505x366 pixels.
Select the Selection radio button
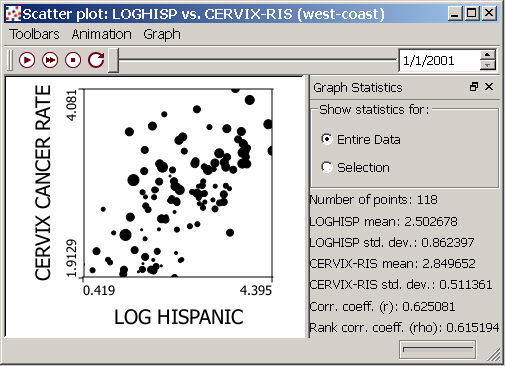tap(327, 167)
